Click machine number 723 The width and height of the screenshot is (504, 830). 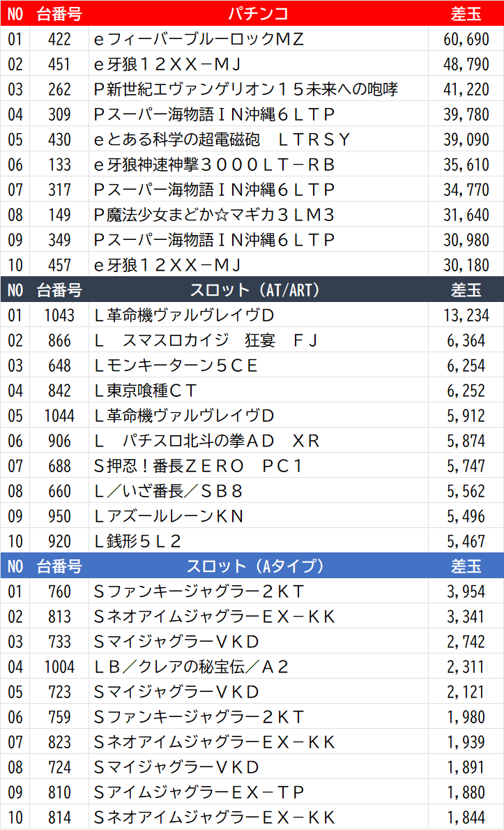click(x=59, y=693)
